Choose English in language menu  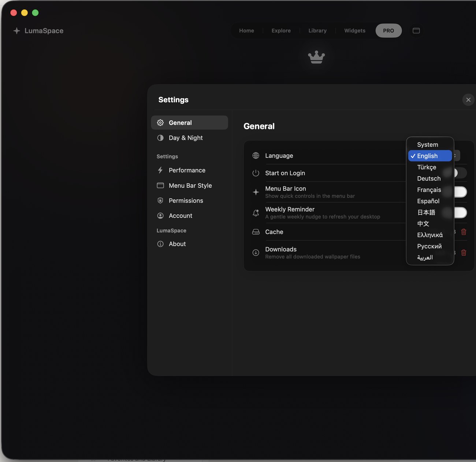(430, 156)
